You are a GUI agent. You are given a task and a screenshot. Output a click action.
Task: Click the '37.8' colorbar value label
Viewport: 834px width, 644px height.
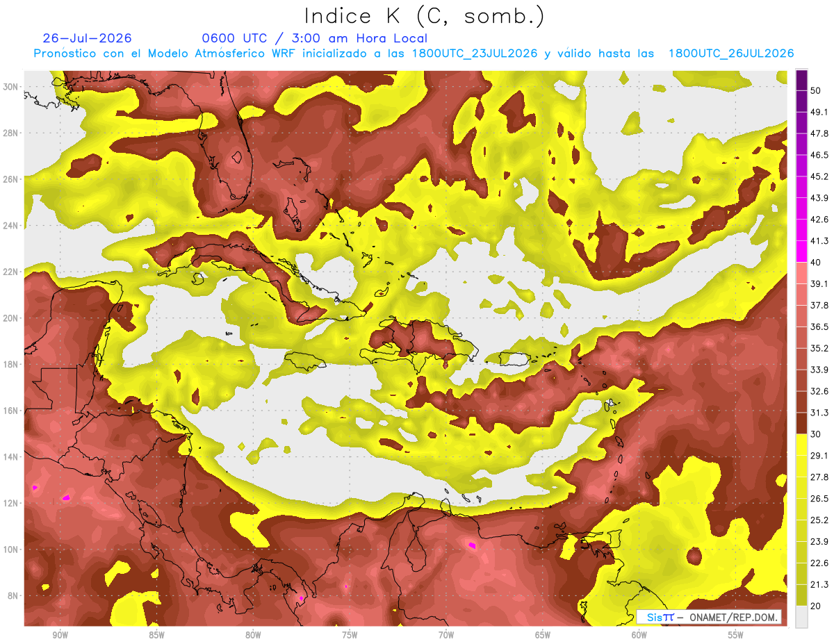820,305
